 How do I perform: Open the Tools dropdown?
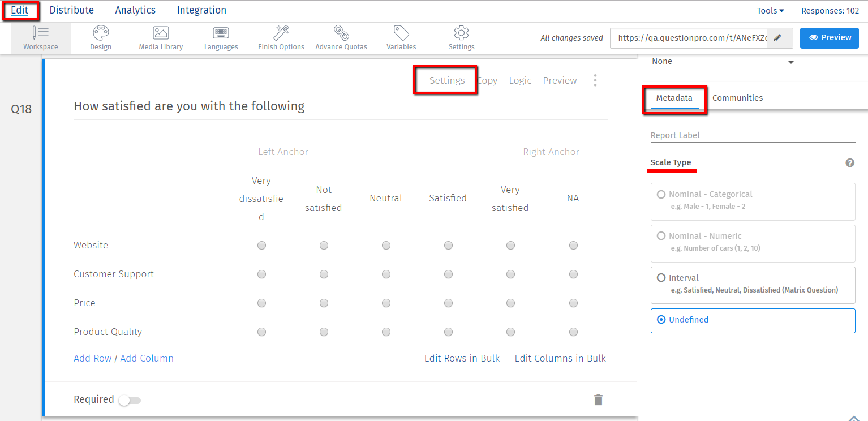click(x=770, y=10)
